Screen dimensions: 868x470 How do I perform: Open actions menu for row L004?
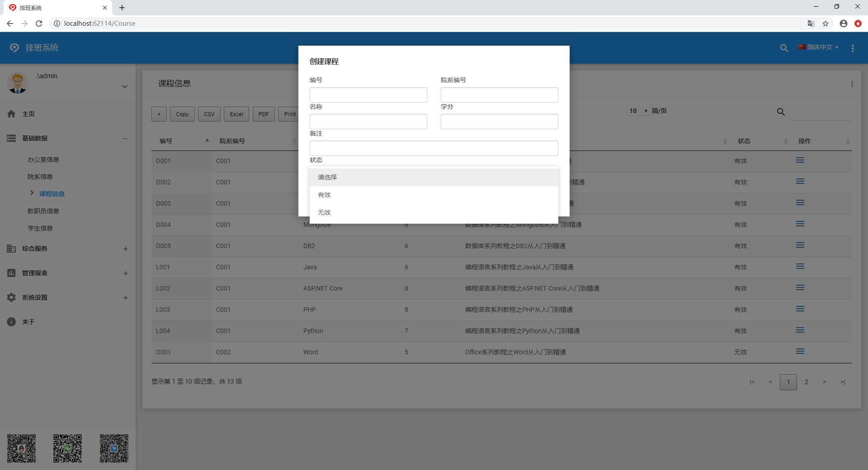800,330
